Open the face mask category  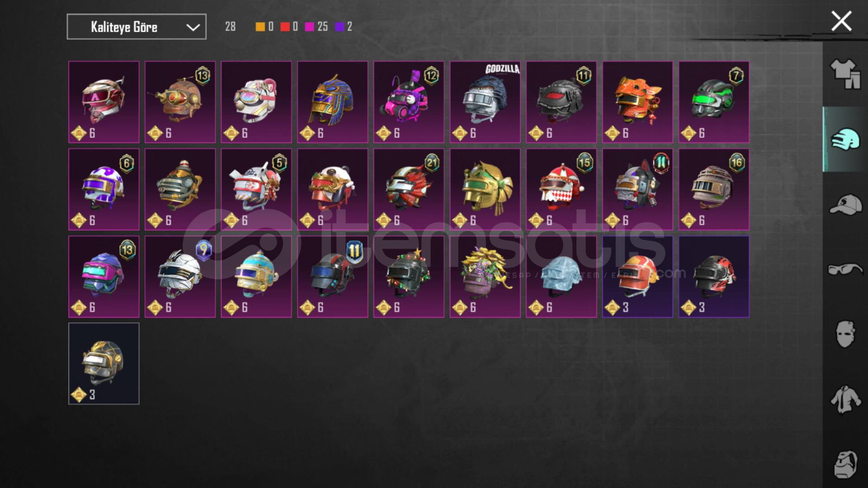coord(845,334)
